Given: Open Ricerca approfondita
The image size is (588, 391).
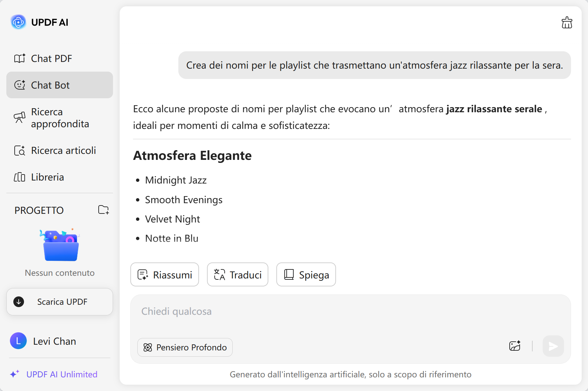Looking at the screenshot, I should click(59, 118).
